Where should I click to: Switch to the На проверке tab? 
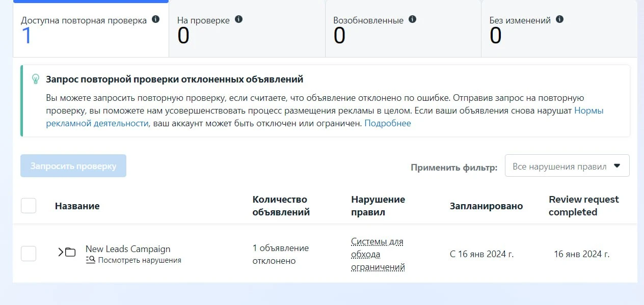coord(247,29)
